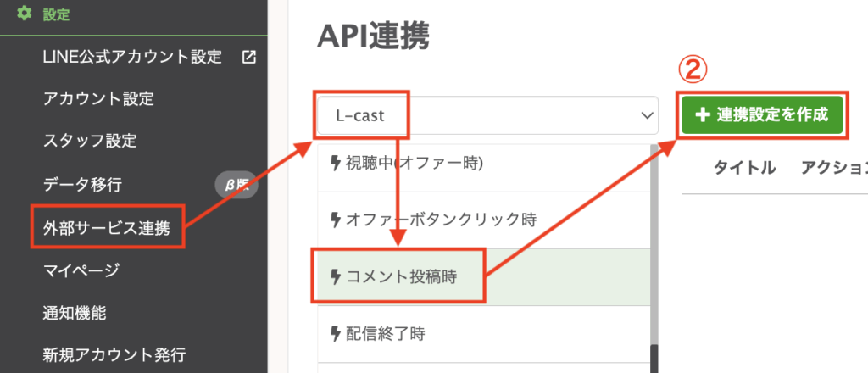Open 通知機能 in the sidebar
Image resolution: width=868 pixels, height=373 pixels.
(75, 313)
